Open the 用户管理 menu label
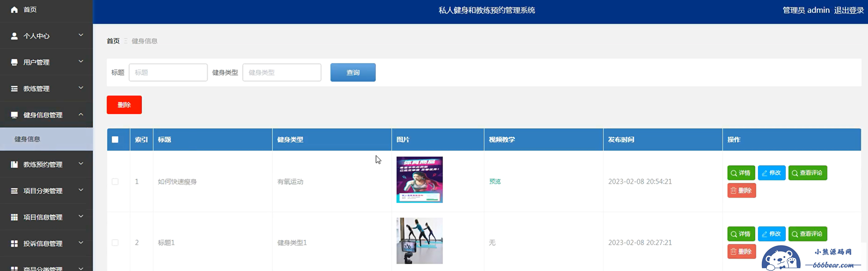 click(36, 62)
